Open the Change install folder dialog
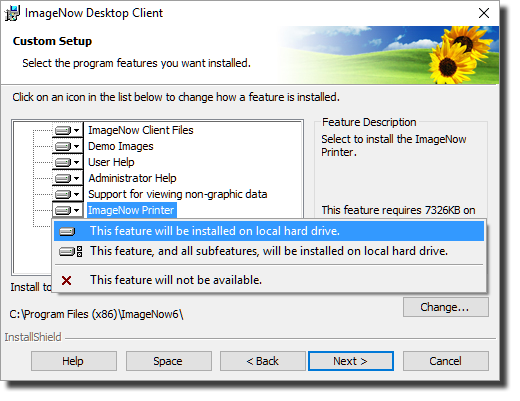Image resolution: width=520 pixels, height=401 pixels. pos(446,307)
